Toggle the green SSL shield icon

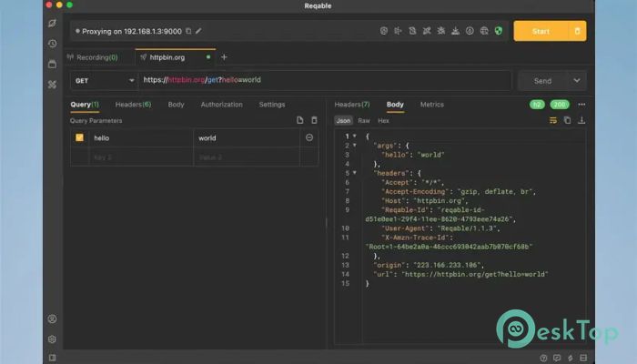pyautogui.click(x=499, y=31)
